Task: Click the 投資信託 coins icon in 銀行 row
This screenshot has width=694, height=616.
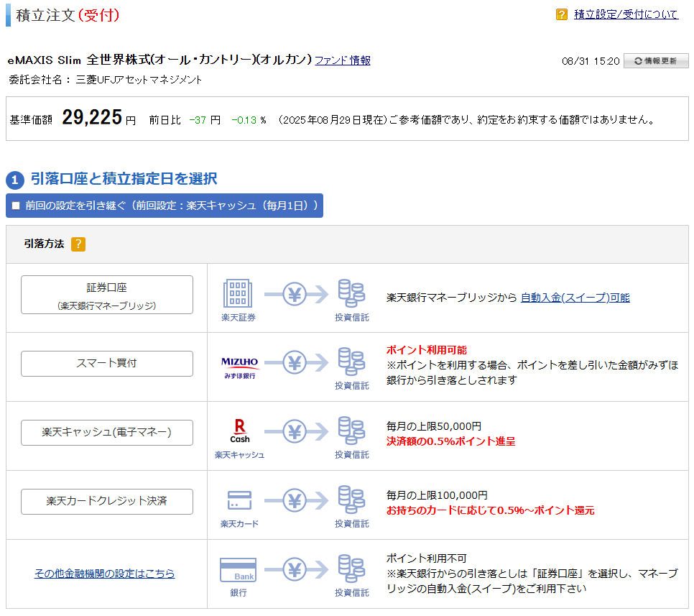Action: 351,569
